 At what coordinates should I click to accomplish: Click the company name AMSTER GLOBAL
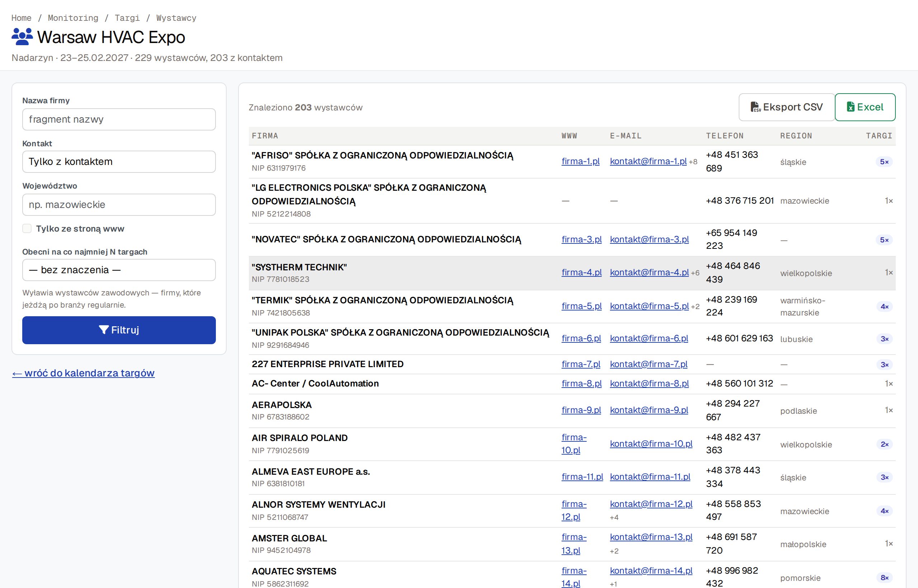[x=289, y=539]
